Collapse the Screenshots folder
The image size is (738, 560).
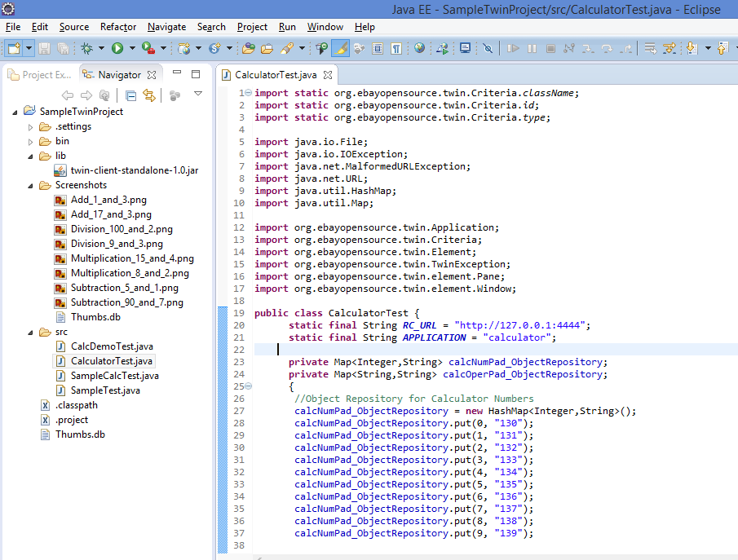tap(30, 185)
